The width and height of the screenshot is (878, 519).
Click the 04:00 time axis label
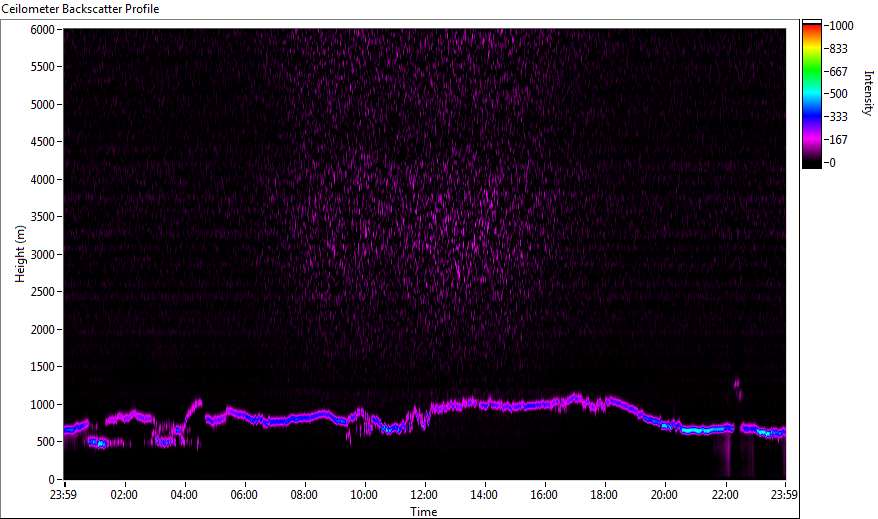(x=184, y=495)
